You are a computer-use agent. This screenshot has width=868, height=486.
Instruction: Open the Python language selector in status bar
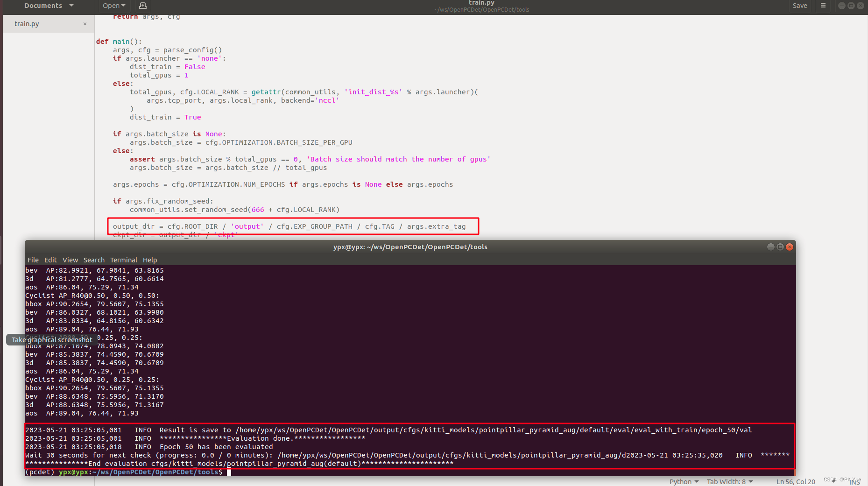[x=684, y=481]
